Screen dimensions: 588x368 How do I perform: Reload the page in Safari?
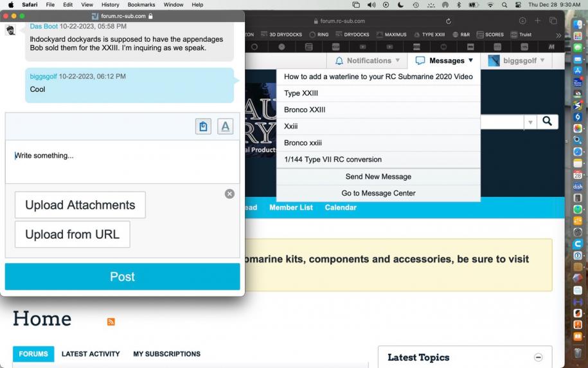click(449, 21)
